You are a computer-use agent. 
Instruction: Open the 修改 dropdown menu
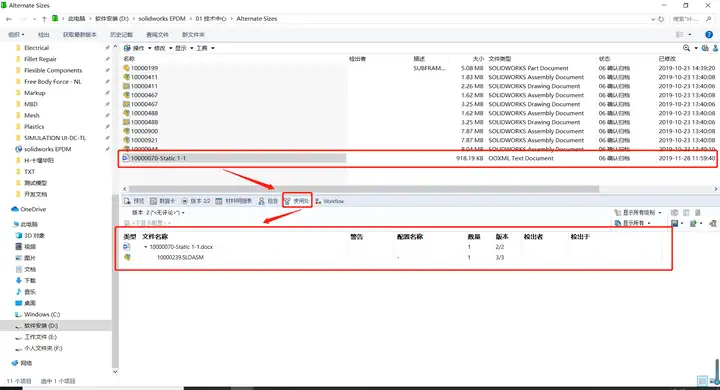click(163, 48)
